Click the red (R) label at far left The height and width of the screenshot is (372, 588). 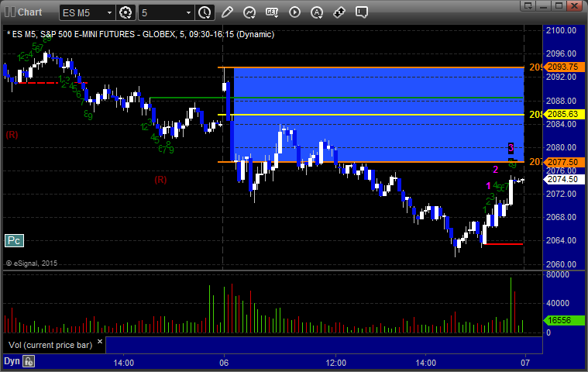point(12,135)
